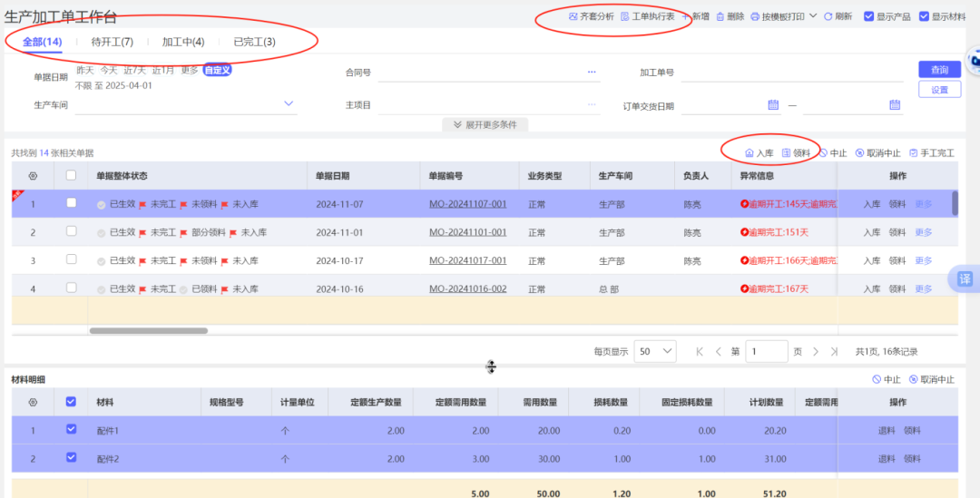Image resolution: width=980 pixels, height=498 pixels.
Task: Switch to the 待开工(7) tab
Action: tap(113, 42)
